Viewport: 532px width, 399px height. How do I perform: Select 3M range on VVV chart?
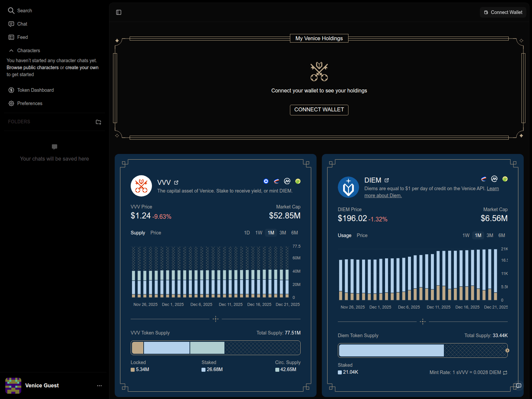pyautogui.click(x=283, y=233)
